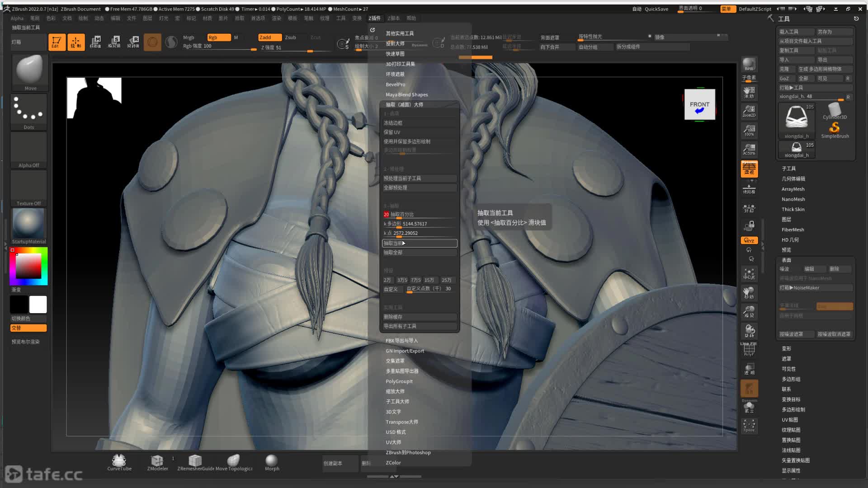
Task: Expand the ArrayMesh section
Action: (793, 189)
